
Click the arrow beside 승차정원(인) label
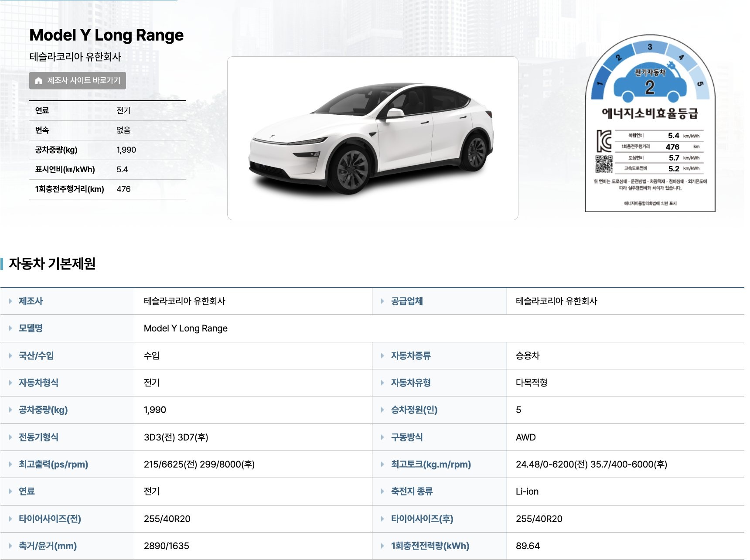[382, 410]
